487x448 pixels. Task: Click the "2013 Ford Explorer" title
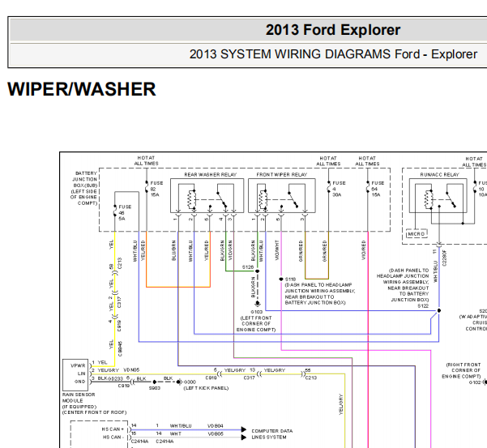tap(333, 30)
